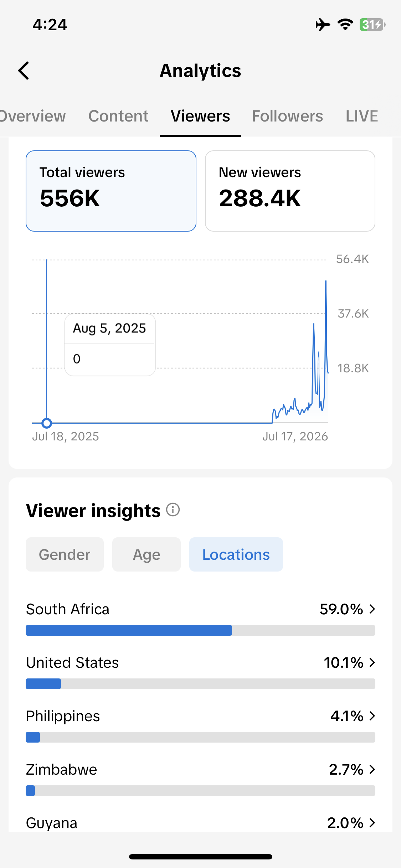Tap the battery indicator icon
Screen dimensions: 401x868
[372, 25]
